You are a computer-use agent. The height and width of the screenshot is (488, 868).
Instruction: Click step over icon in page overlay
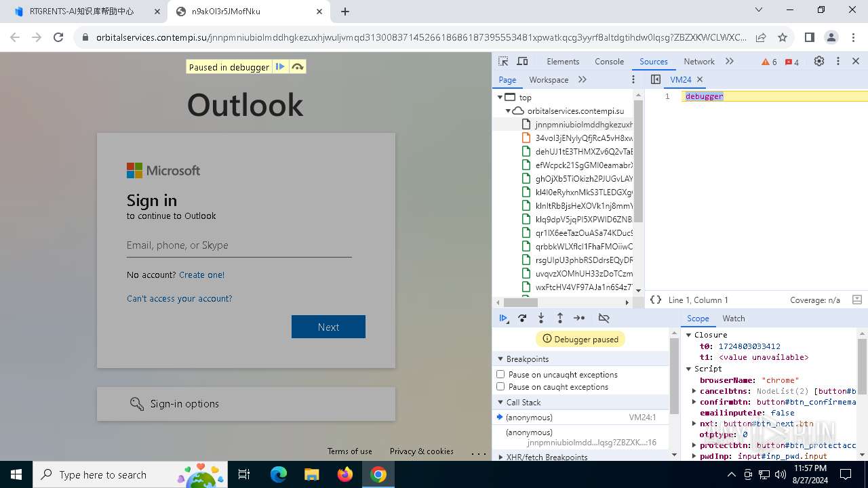pyautogui.click(x=297, y=66)
